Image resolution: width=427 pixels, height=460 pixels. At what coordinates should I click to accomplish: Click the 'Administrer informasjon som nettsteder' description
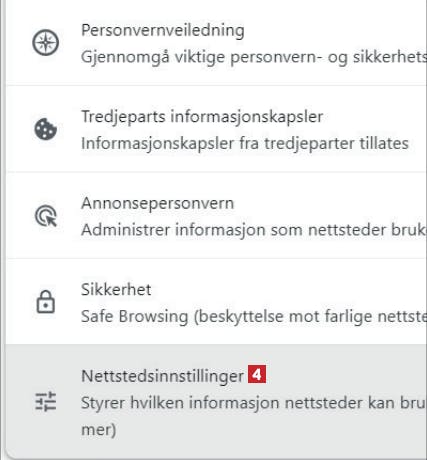click(x=254, y=230)
